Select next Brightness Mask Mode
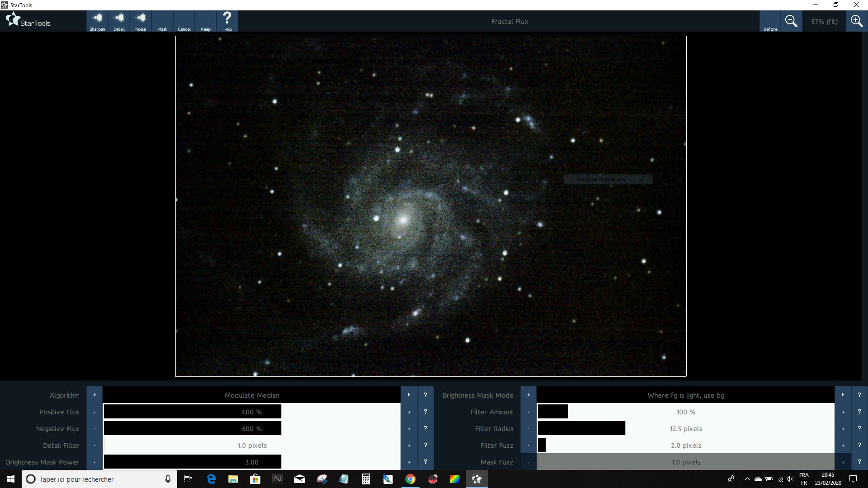This screenshot has height=488, width=868. (x=843, y=395)
